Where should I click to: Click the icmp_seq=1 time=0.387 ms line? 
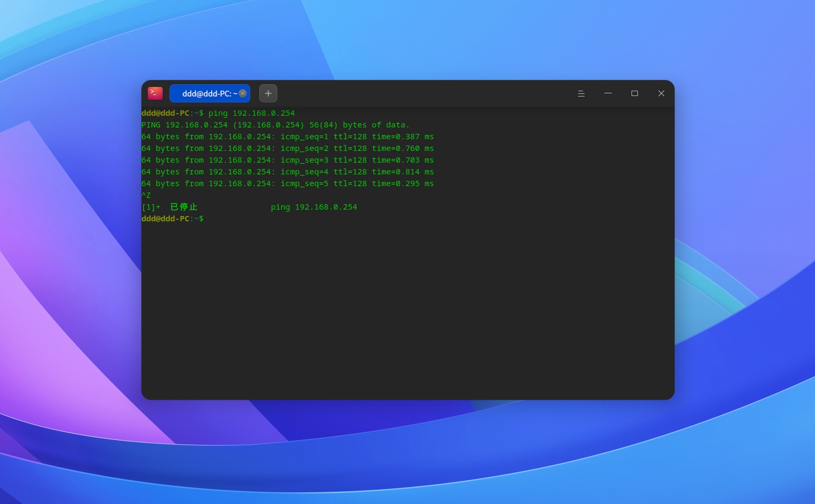287,137
